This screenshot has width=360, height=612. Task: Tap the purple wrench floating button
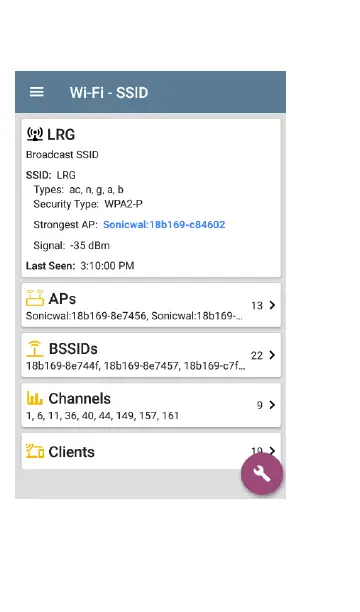click(x=262, y=473)
